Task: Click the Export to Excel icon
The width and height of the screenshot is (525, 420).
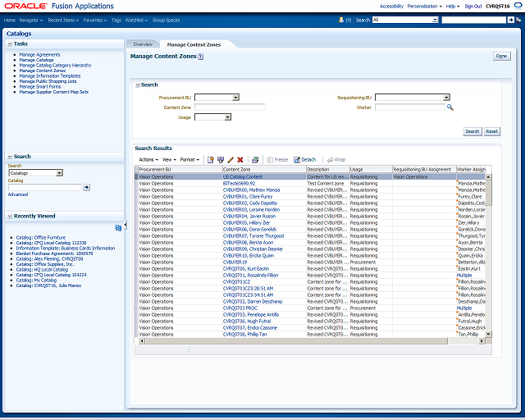Action: [x=255, y=160]
